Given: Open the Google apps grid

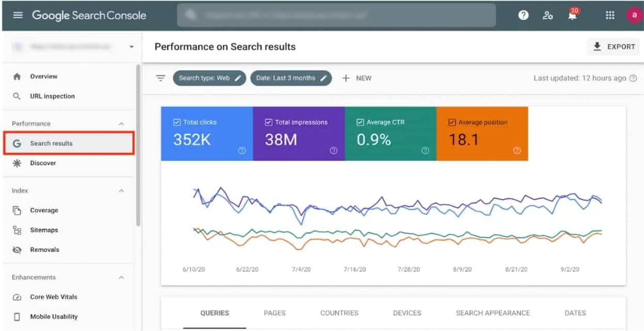Looking at the screenshot, I should click(610, 15).
